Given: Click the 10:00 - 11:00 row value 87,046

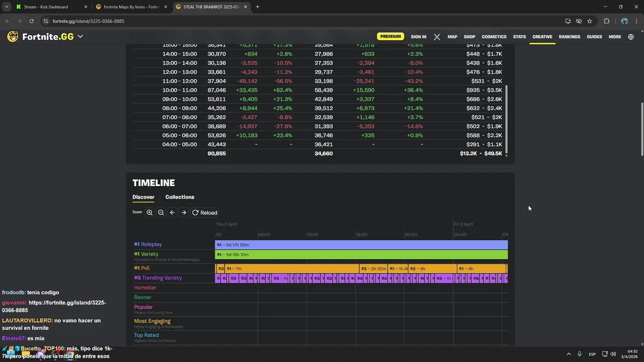Looking at the screenshot, I should point(216,90).
